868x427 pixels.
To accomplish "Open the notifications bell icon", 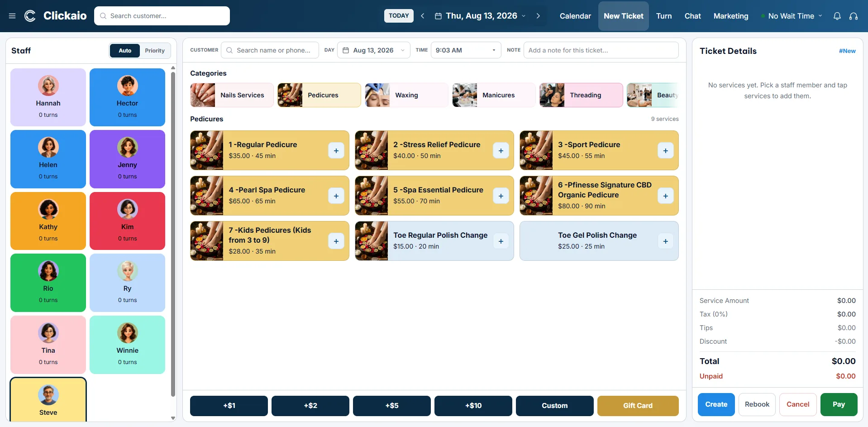I will (837, 16).
